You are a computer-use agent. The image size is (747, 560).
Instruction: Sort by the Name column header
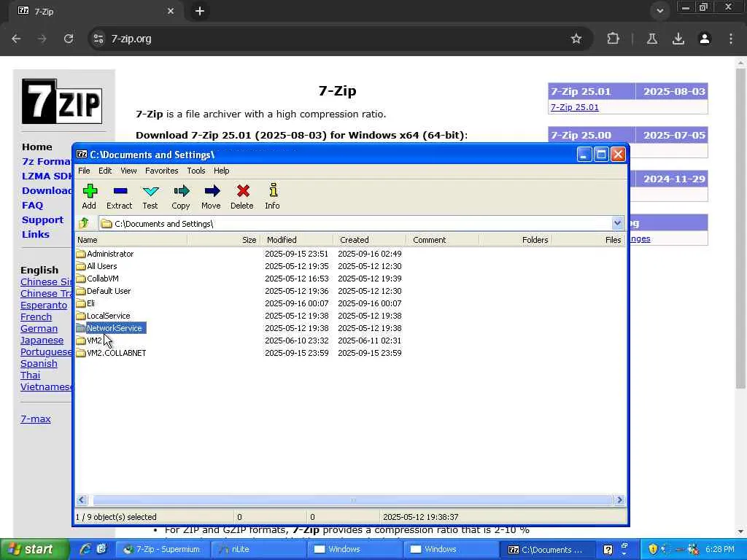click(131, 239)
